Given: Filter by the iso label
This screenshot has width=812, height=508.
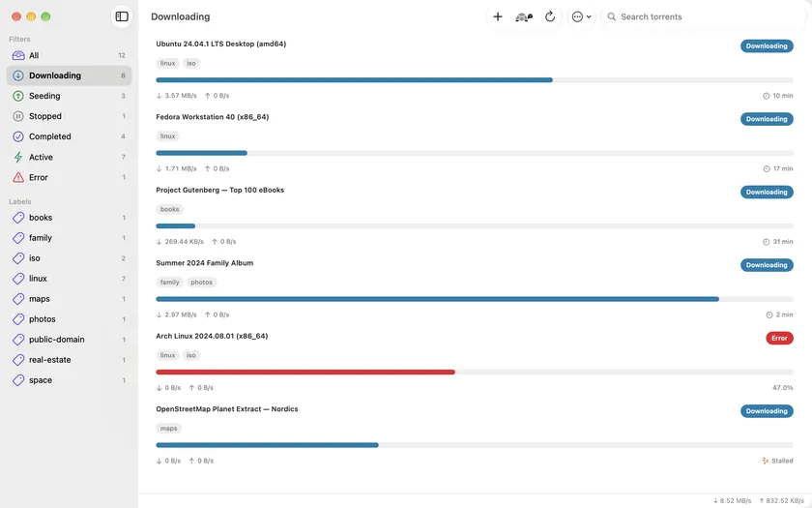Looking at the screenshot, I should coord(69,258).
